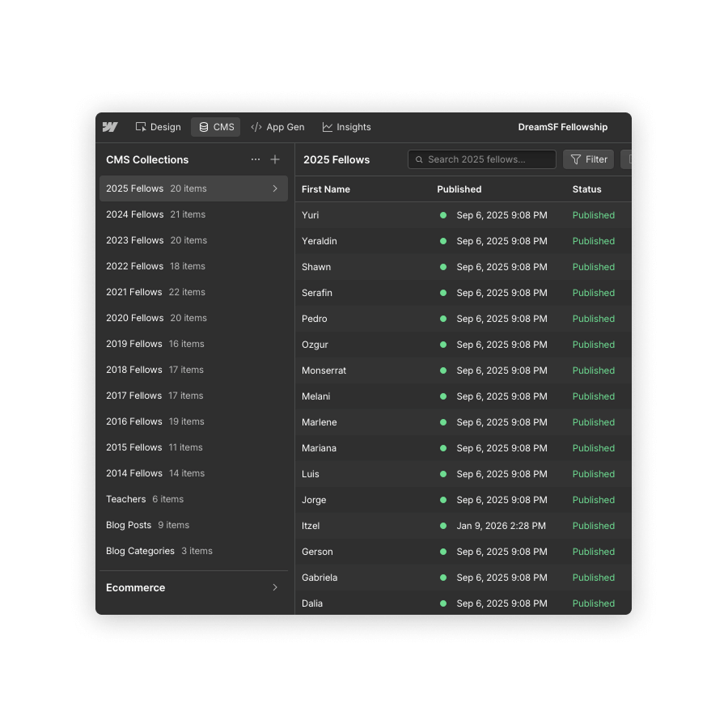Select the 2016 Fellows collection
Screen dimensions: 728x728
pos(193,421)
